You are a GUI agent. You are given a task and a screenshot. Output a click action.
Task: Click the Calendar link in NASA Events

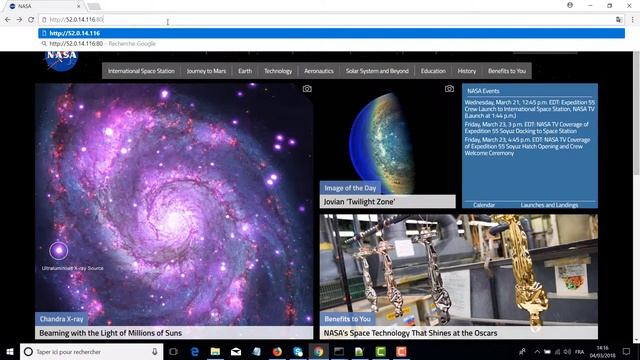pos(484,205)
